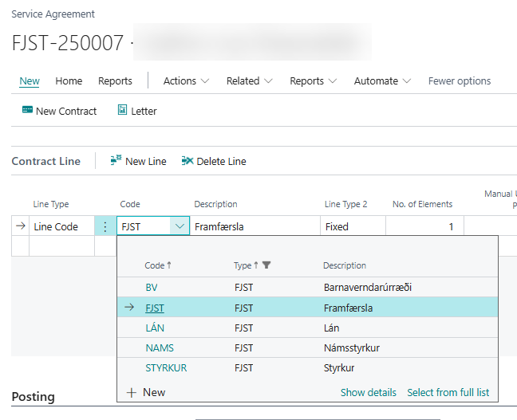Screen dimensions: 517x420
Task: Choose the NAMS Námsstyrkur code
Action: tap(160, 347)
